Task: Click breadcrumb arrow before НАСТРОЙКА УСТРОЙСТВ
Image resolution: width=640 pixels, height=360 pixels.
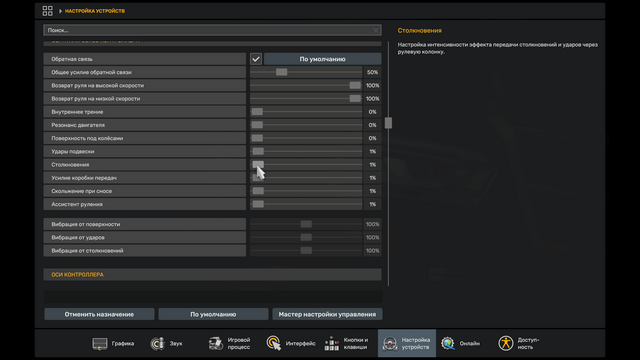Action: (60, 11)
